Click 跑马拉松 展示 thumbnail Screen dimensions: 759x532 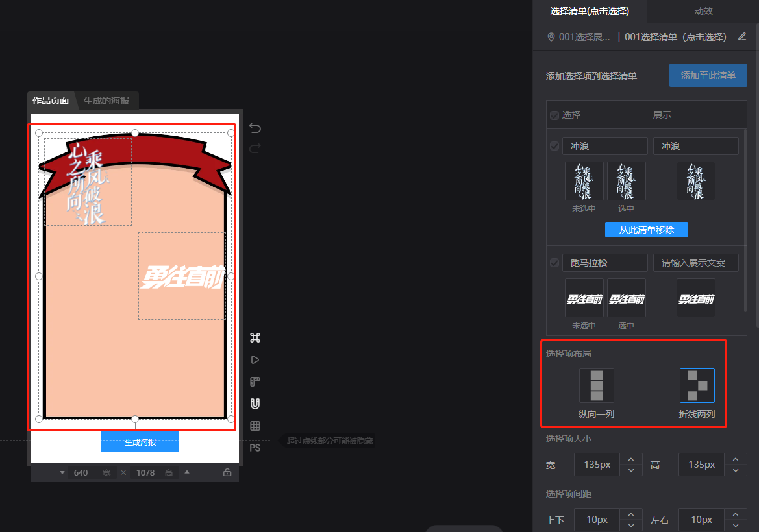coord(696,298)
